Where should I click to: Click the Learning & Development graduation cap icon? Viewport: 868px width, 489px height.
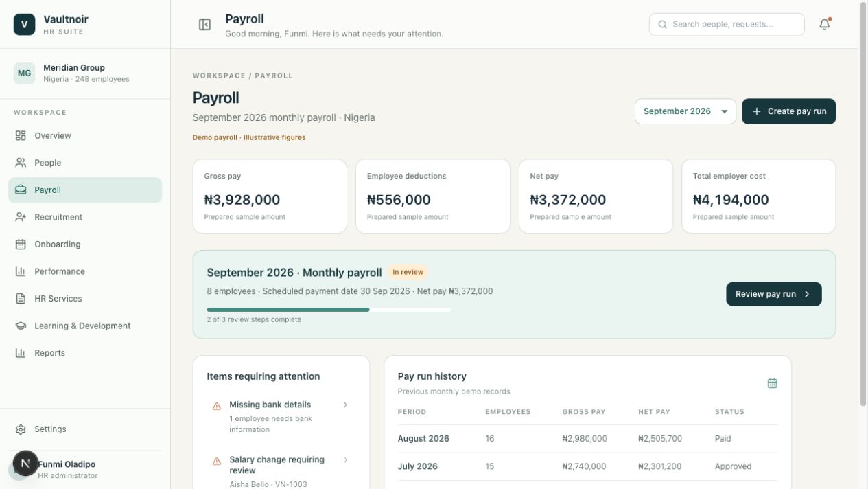(x=21, y=326)
